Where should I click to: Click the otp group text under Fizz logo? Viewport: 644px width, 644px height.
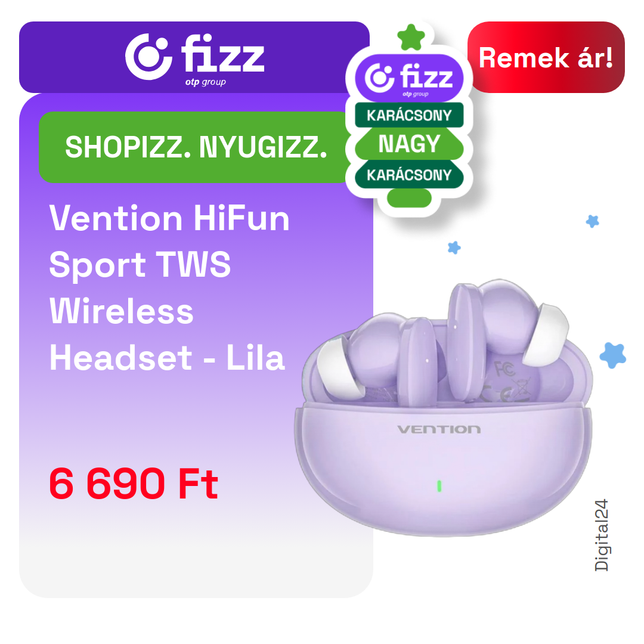tap(205, 82)
